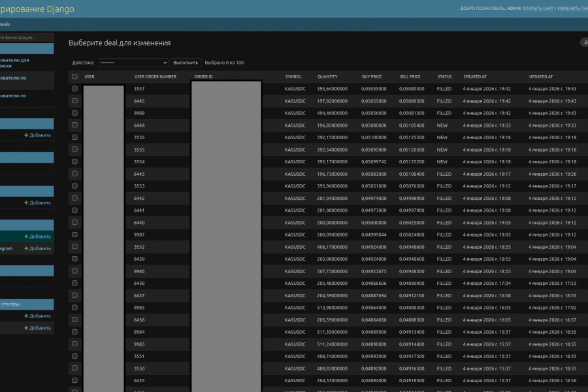Click buy price 0,04999044

point(374,235)
